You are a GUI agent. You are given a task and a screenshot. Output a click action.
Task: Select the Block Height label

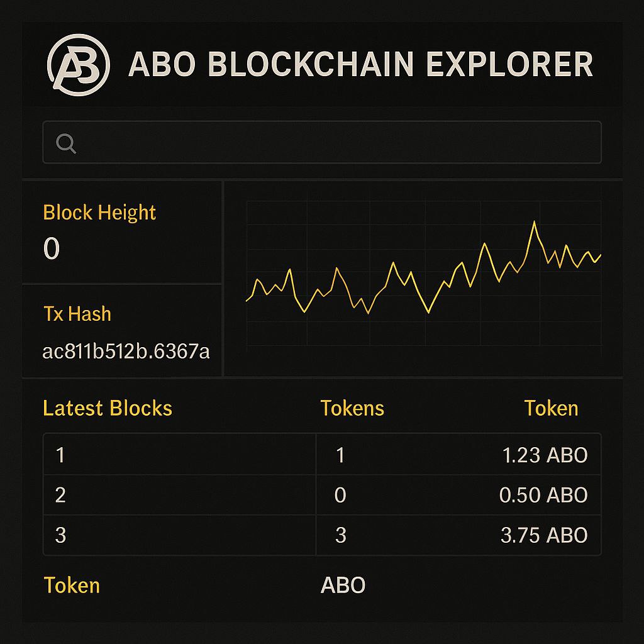[99, 213]
